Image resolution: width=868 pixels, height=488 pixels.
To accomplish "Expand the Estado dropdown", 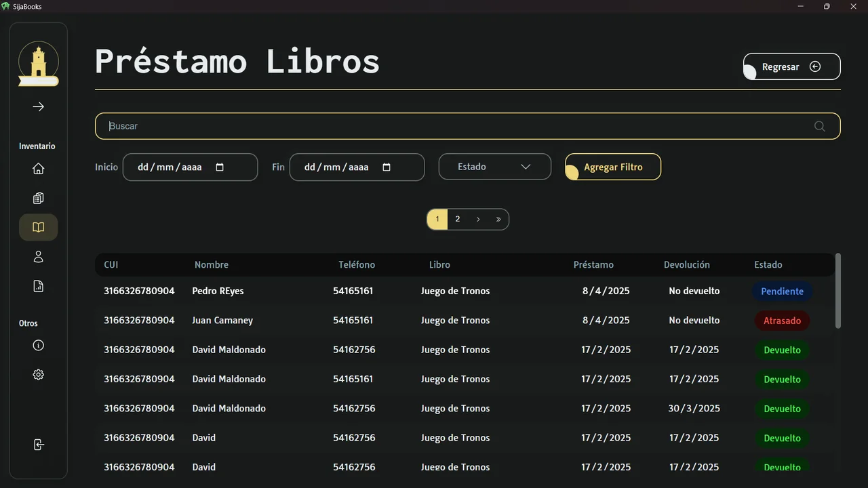I will pos(495,167).
